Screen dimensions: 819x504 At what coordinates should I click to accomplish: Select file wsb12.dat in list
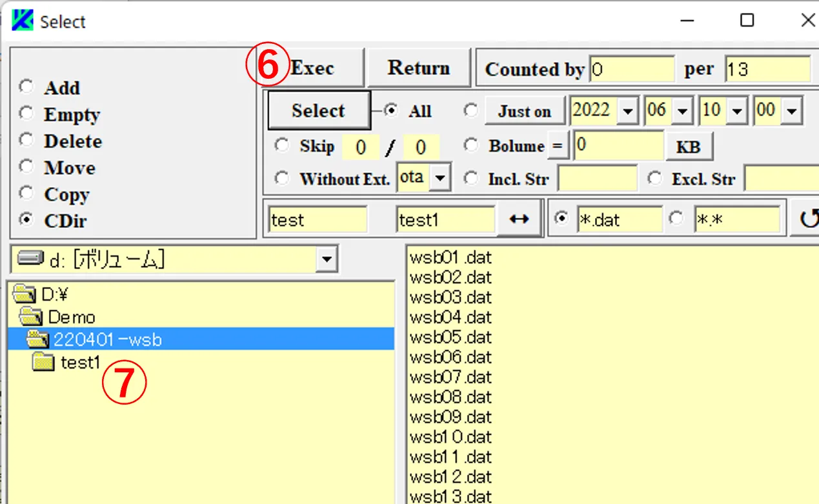[450, 477]
